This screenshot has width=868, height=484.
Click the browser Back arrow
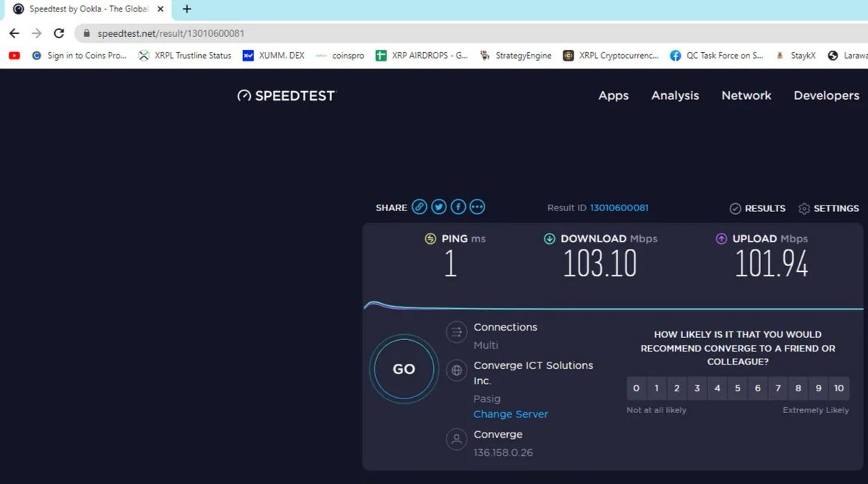pyautogui.click(x=14, y=33)
